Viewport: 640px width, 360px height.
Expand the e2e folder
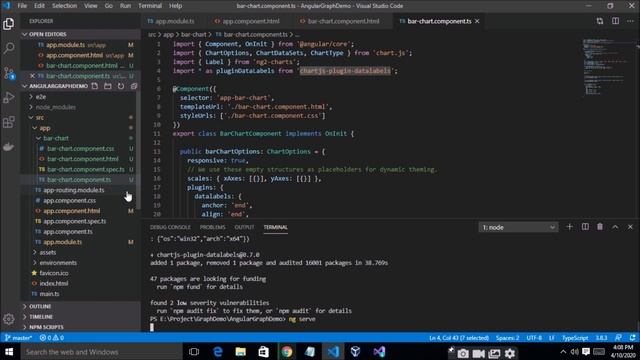(41, 97)
